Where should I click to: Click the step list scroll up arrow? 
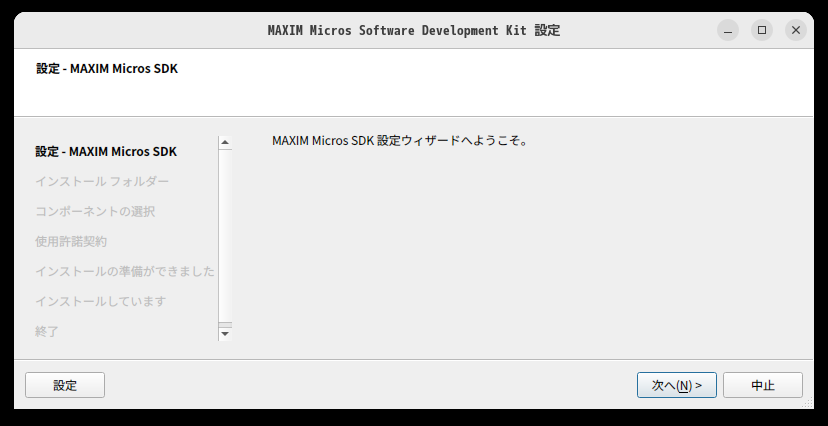point(225,143)
